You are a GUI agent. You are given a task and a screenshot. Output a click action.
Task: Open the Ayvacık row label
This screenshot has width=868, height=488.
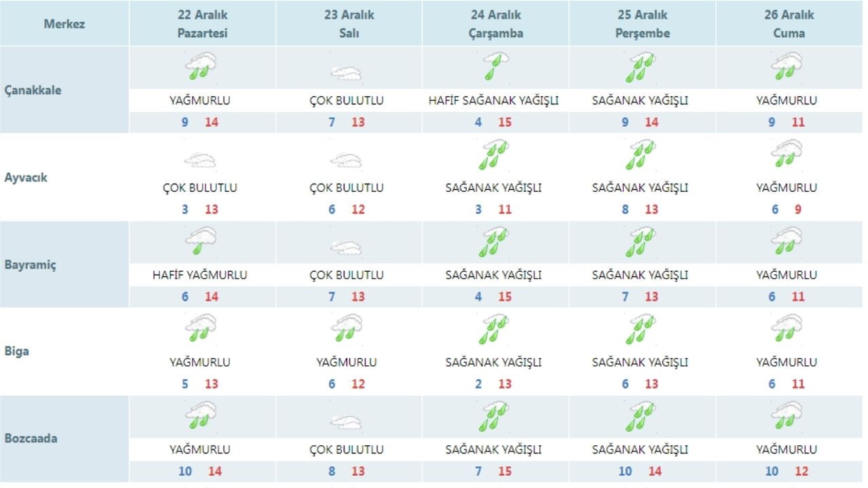click(x=27, y=178)
